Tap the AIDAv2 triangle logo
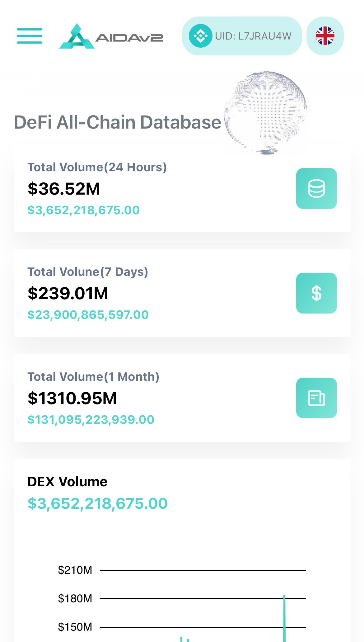 (77, 36)
